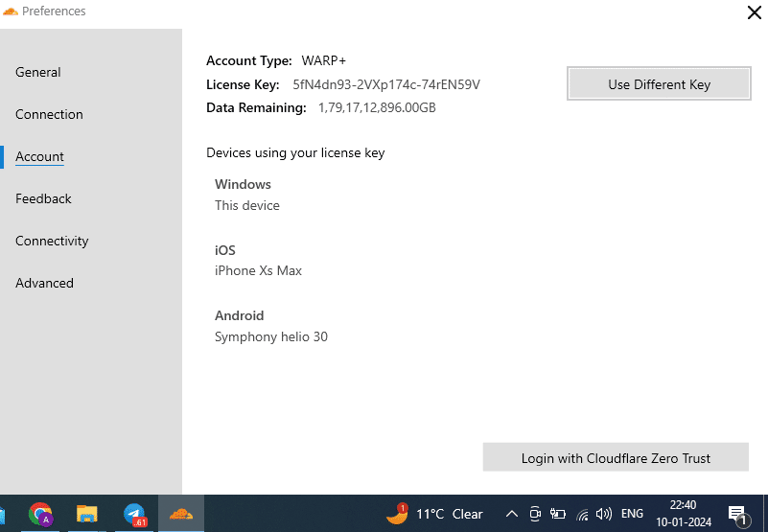Screen dimensions: 768x532
Task: Go to the Feedback section
Action: pos(43,198)
